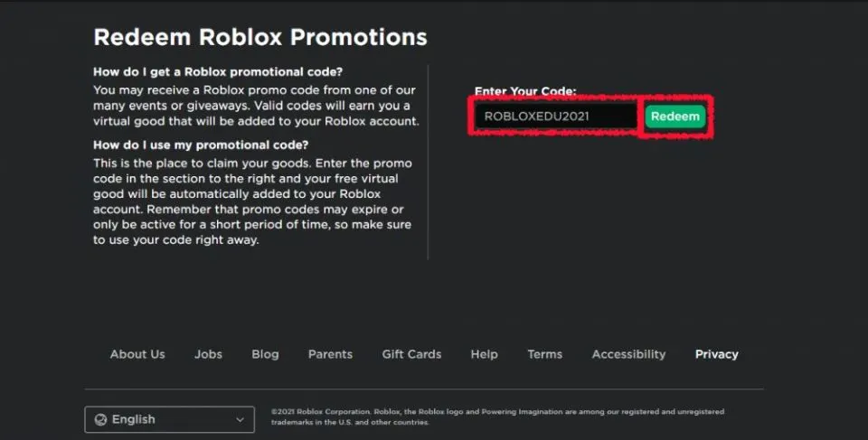Image resolution: width=868 pixels, height=440 pixels.
Task: Click the green Redeem button
Action: pyautogui.click(x=675, y=117)
